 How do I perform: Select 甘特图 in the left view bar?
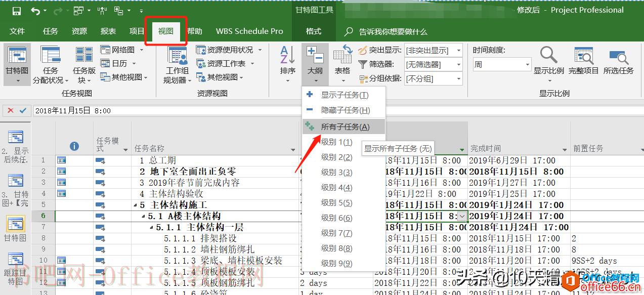16,228
